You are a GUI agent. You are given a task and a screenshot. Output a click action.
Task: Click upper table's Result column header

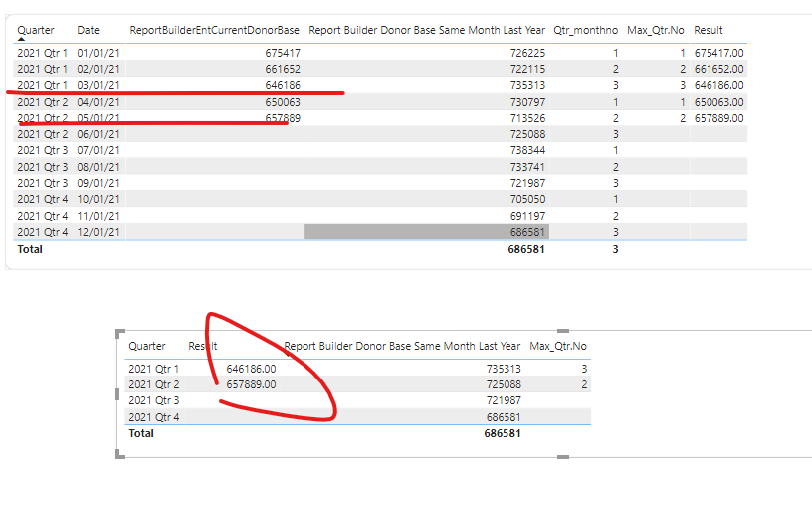(x=709, y=30)
